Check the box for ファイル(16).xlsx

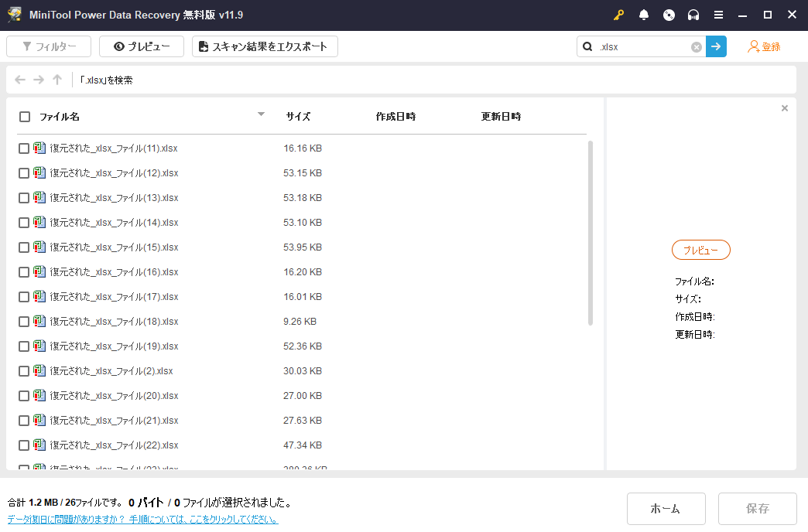(x=24, y=272)
